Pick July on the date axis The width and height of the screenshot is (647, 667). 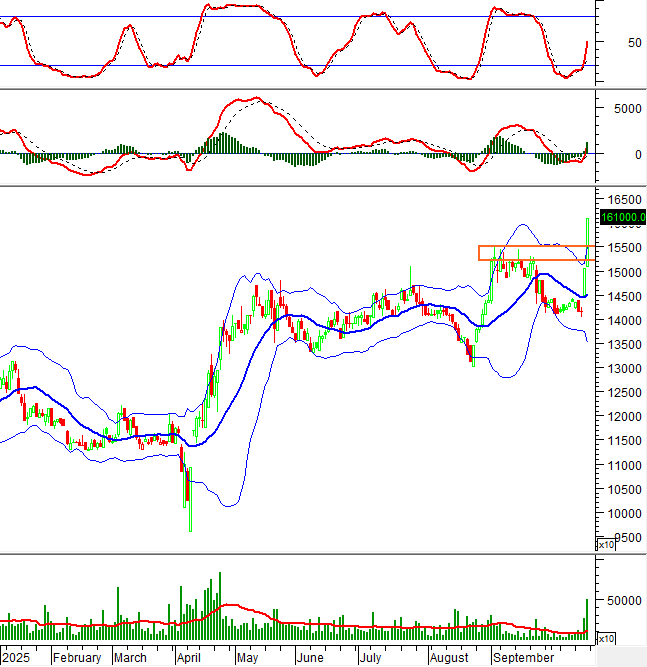pos(370,658)
